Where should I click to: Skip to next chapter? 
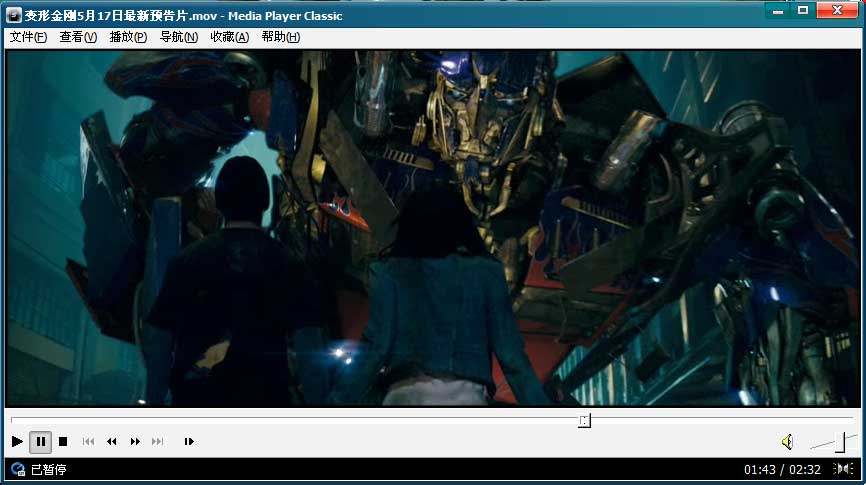click(158, 441)
